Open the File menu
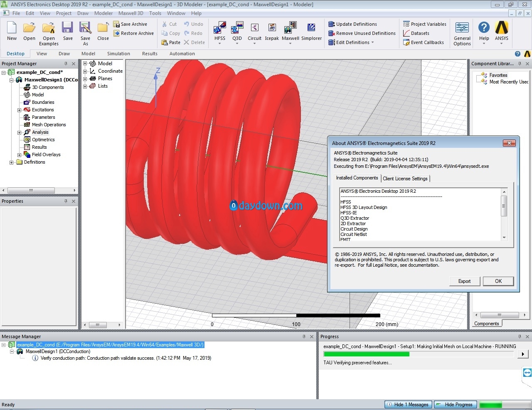 pos(16,13)
